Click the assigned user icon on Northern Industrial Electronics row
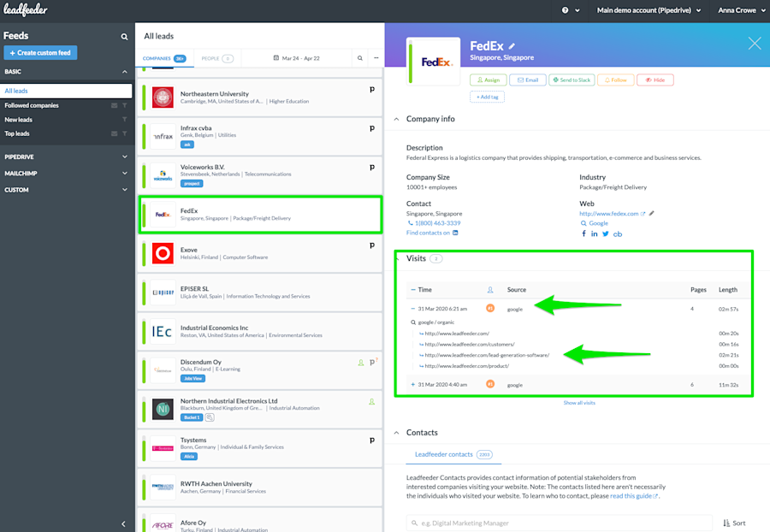The height and width of the screenshot is (532, 770). (x=372, y=401)
